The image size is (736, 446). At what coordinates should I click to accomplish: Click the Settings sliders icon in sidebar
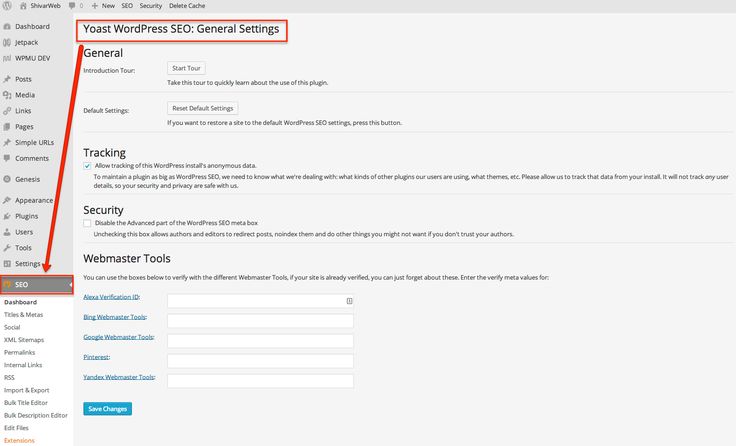(7, 264)
